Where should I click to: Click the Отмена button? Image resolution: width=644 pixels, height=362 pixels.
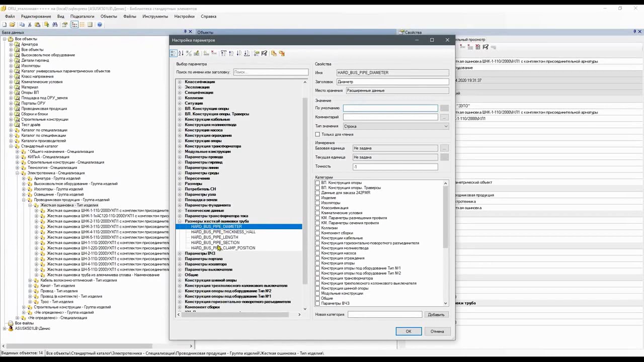(x=437, y=331)
